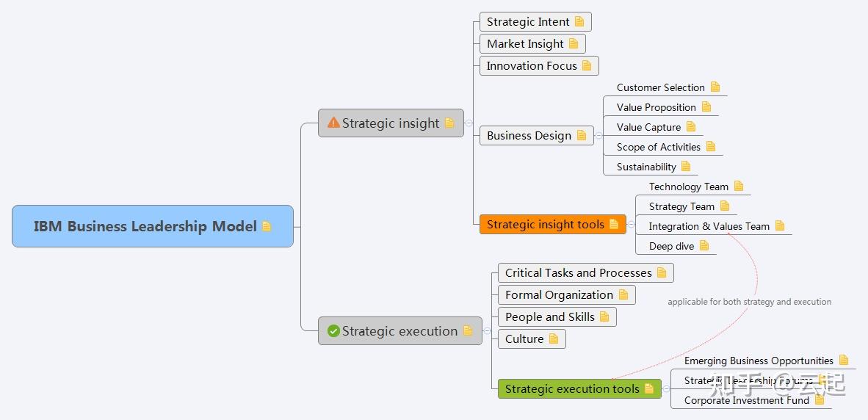The width and height of the screenshot is (868, 420).
Task: Click the Formal Organization topic
Action: click(559, 295)
